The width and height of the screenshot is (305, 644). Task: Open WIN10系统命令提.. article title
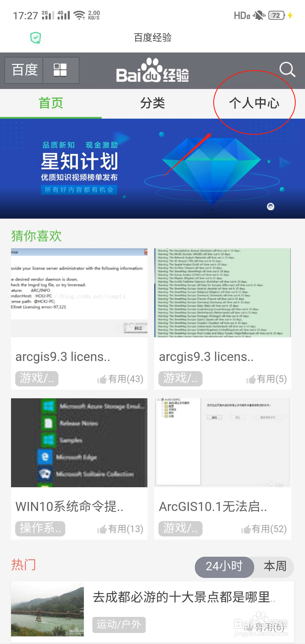click(x=69, y=507)
